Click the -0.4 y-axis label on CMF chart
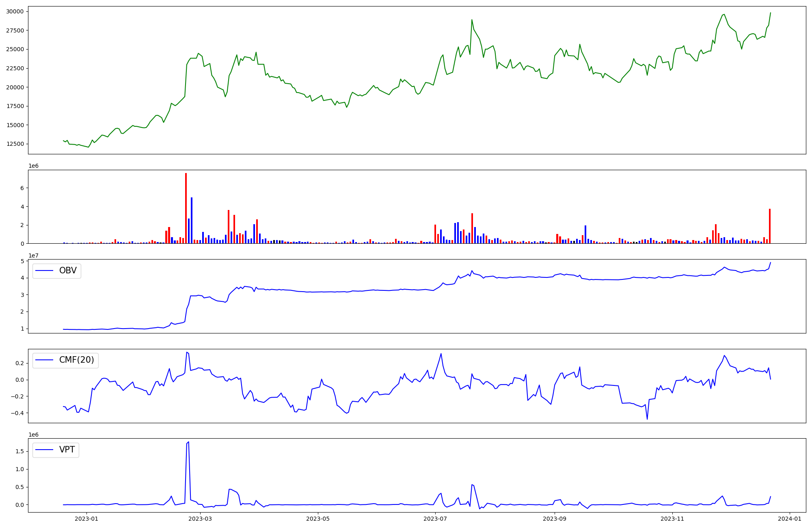The width and height of the screenshot is (812, 528). 18,413
